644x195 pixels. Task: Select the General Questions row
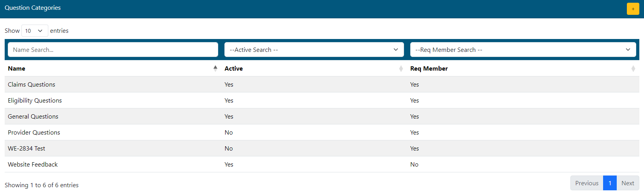click(33, 117)
